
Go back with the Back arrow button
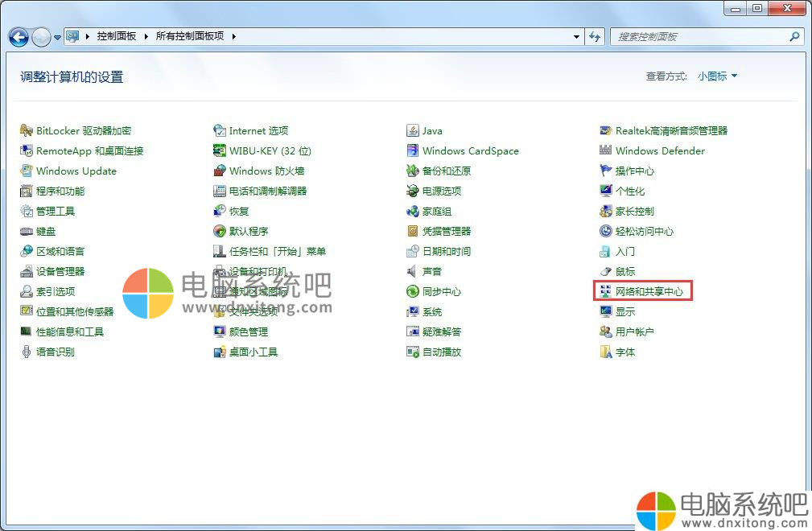point(19,37)
